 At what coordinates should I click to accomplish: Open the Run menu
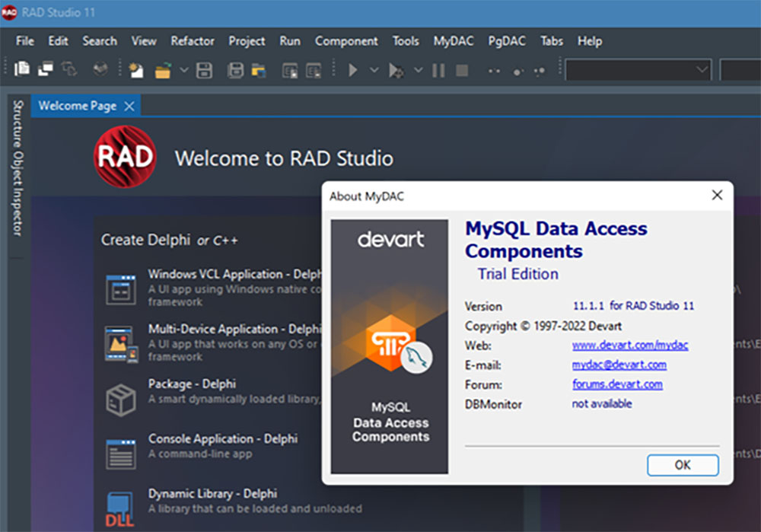(290, 41)
